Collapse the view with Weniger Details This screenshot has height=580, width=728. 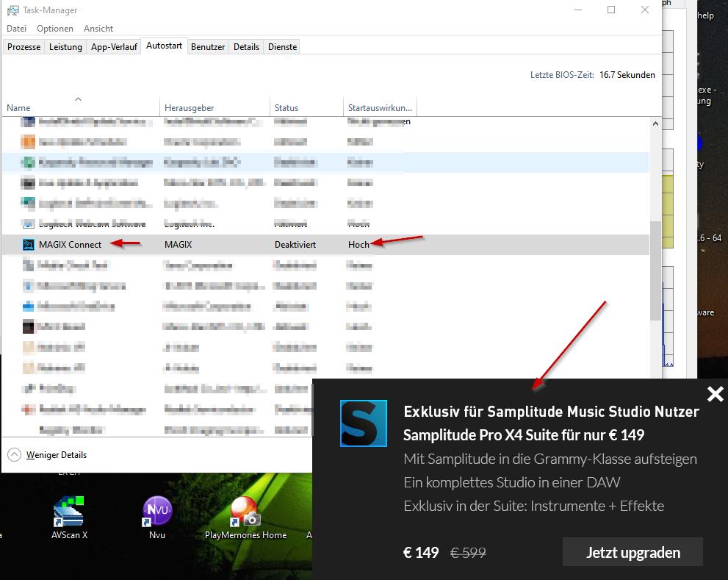[x=47, y=454]
